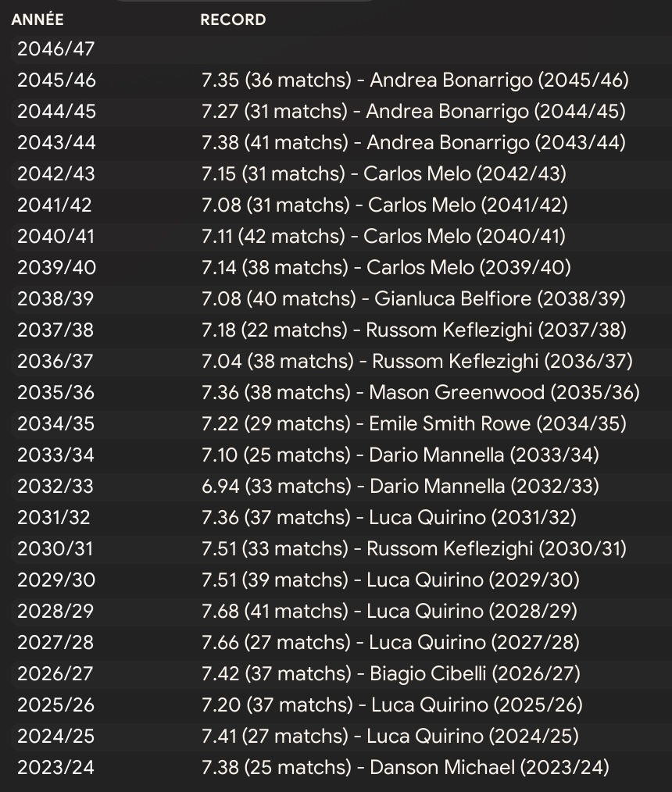Click record 7.66 (27 matchs) Luca Quirino

[391, 643]
